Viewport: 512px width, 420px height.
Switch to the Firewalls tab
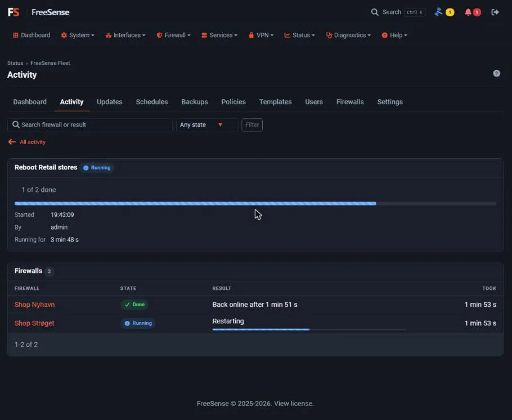350,102
